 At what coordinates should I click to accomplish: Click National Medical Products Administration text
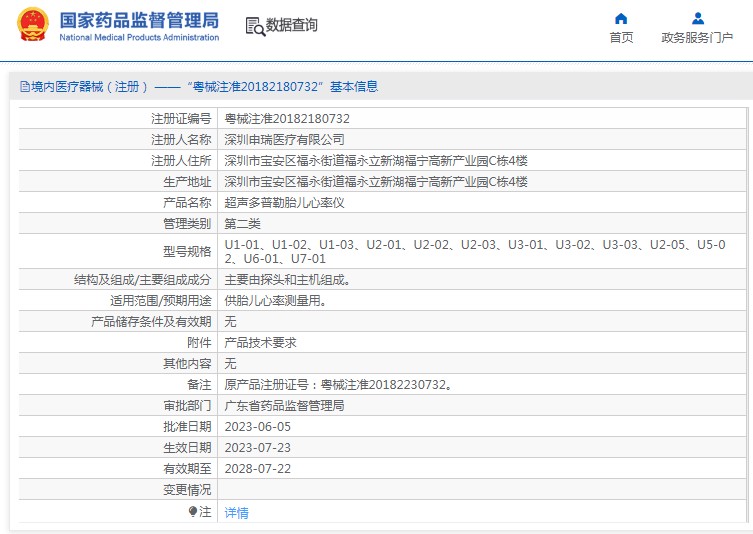(139, 37)
